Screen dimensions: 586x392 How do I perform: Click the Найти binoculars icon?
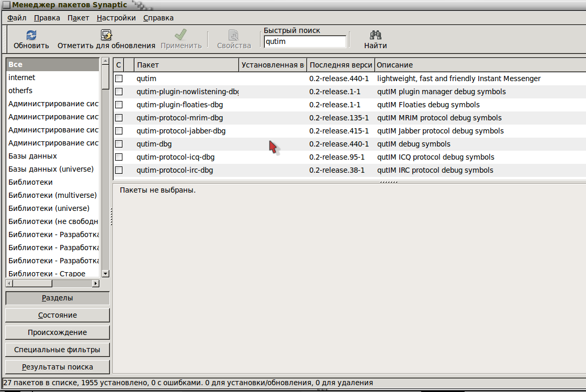pyautogui.click(x=375, y=35)
